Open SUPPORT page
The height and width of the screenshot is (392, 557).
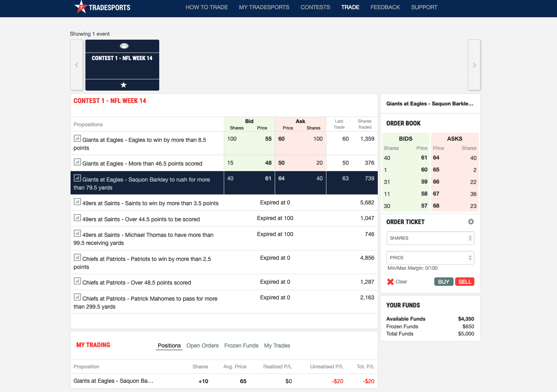coord(424,7)
